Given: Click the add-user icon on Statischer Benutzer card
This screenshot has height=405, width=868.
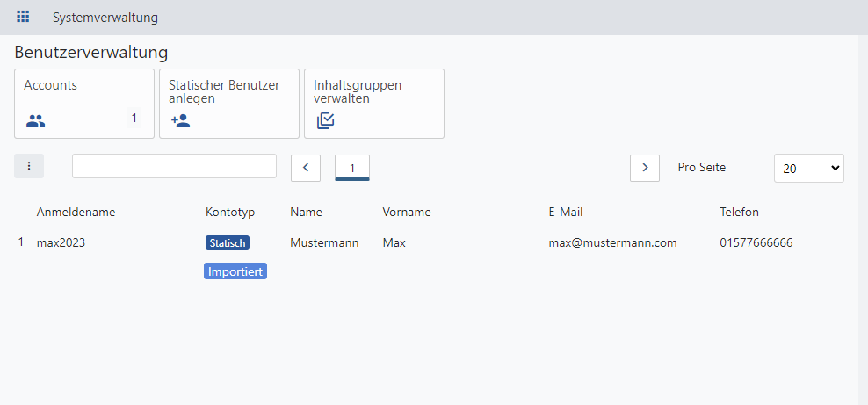Looking at the screenshot, I should [180, 120].
